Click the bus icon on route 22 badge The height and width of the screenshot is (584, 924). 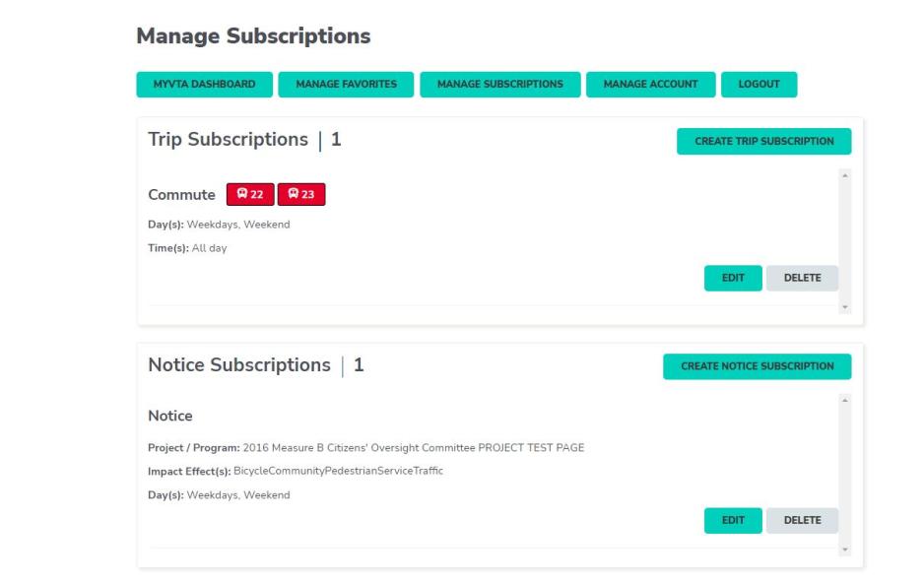click(x=242, y=193)
